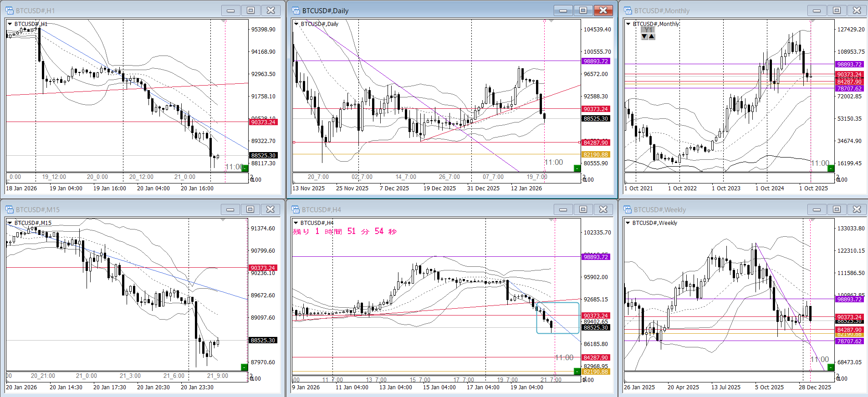Expand the BTCUSD#,Weekly chart dropdown triangle
868x397 pixels.
pyautogui.click(x=628, y=223)
